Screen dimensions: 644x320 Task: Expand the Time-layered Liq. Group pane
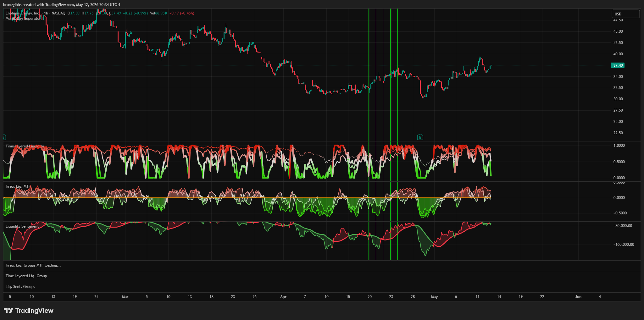click(x=26, y=276)
